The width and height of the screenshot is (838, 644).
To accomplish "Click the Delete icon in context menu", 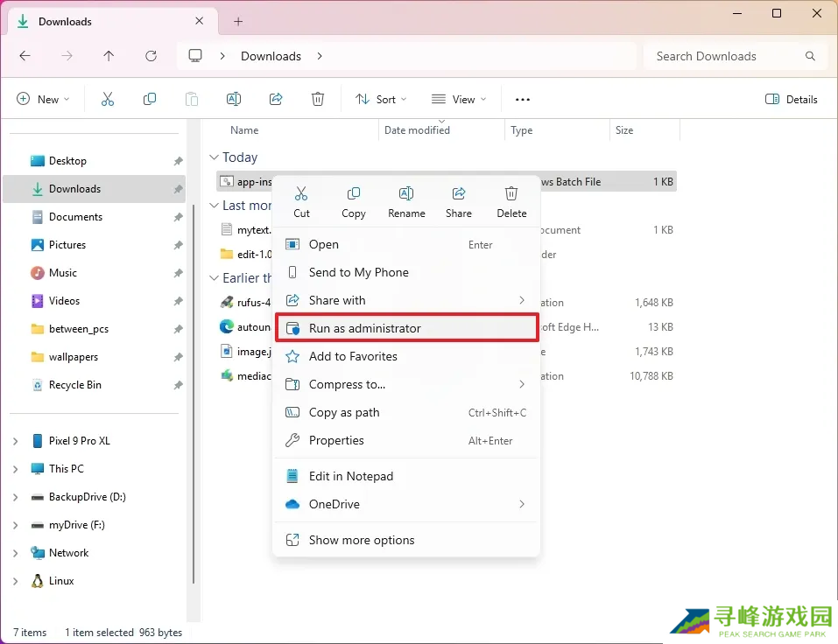I will [x=511, y=200].
